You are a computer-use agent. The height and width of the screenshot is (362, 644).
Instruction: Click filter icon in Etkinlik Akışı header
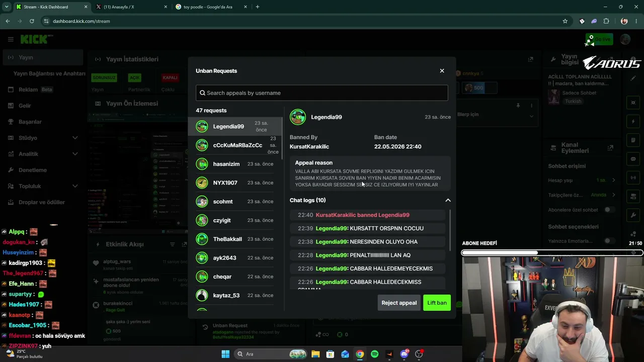tap(172, 244)
